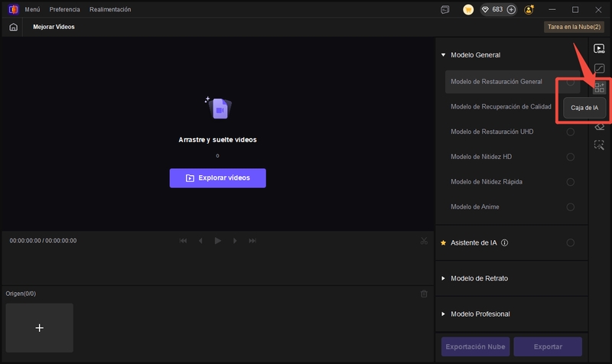Open the user account avatar icon
This screenshot has width=612, height=364.
coord(529,10)
